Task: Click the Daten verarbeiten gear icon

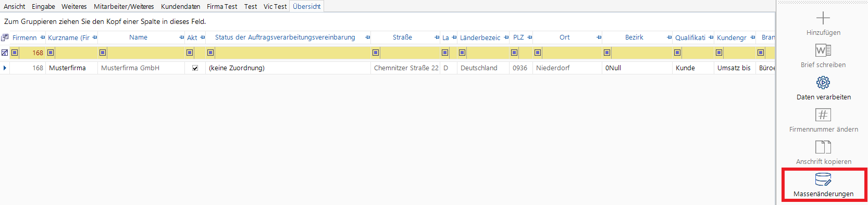Action: click(x=823, y=82)
